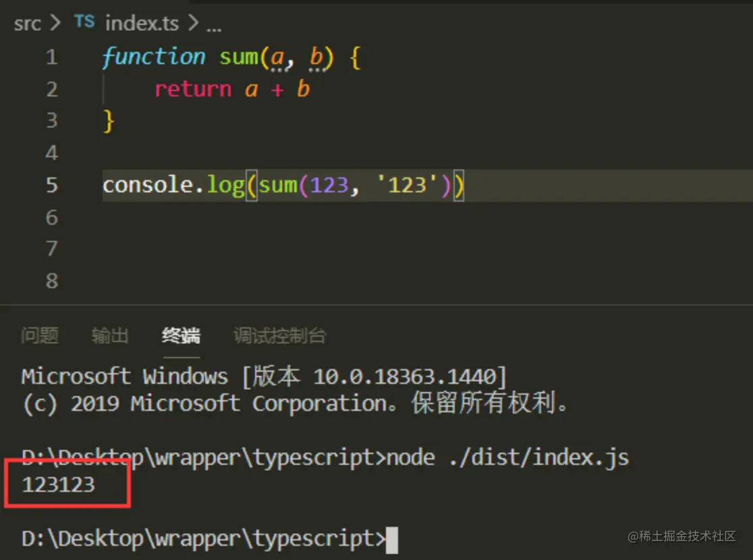Click the index.ts breadcrumb item
The image size is (753, 560).
[x=142, y=23]
